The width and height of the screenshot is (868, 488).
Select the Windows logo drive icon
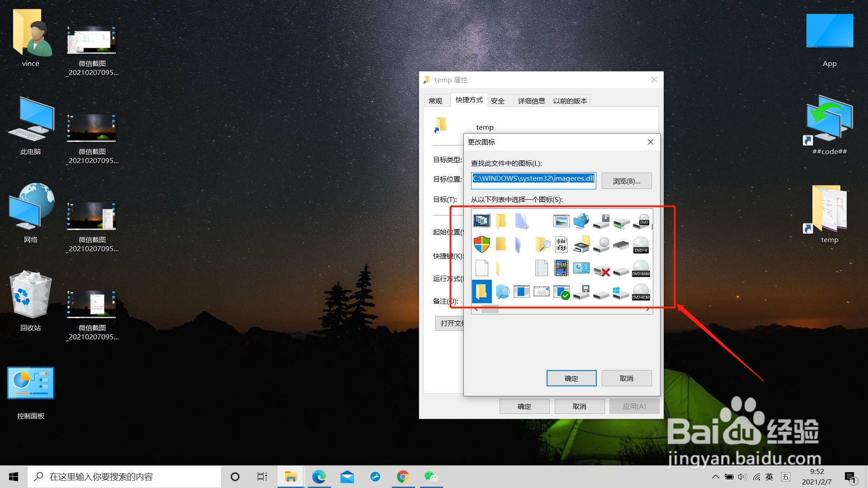point(621,292)
